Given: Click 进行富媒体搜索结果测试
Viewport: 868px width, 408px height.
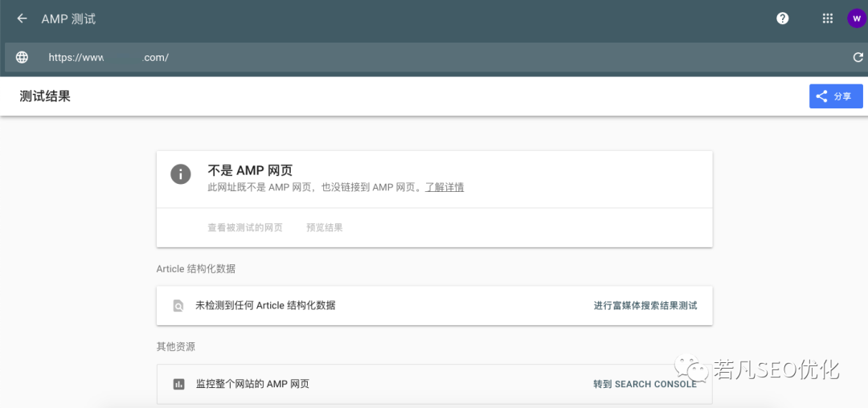Looking at the screenshot, I should pos(645,305).
